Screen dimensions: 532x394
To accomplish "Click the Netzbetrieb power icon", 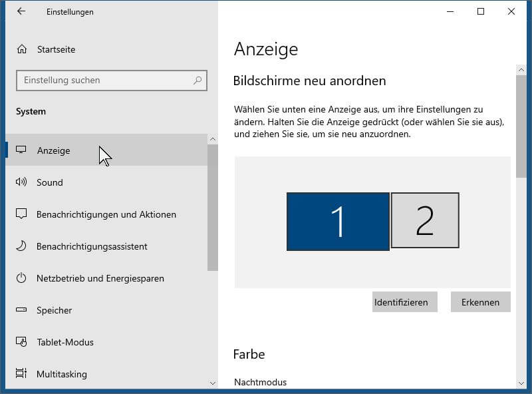I will click(x=21, y=278).
